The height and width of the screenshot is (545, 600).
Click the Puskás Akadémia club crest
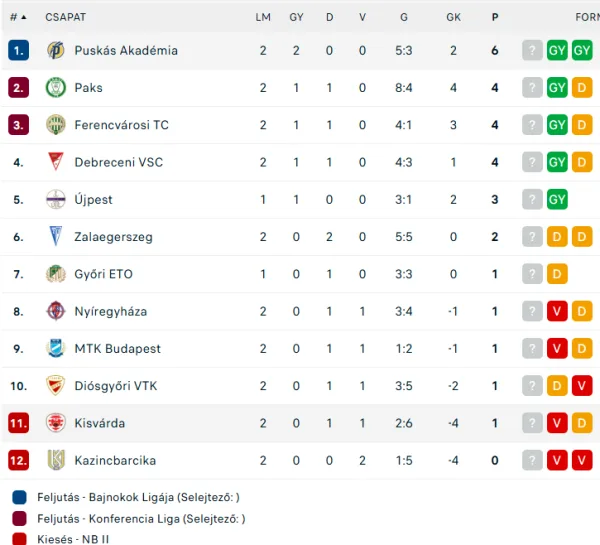pos(55,51)
